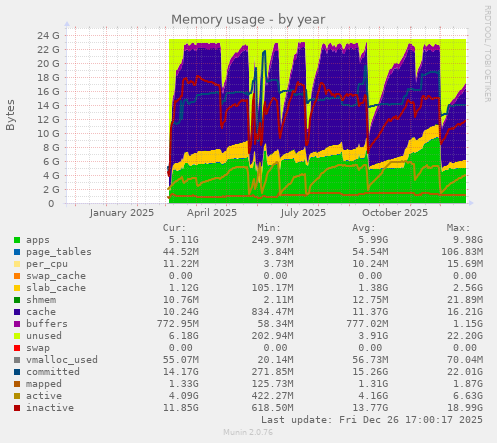This screenshot has height=443, width=497.
Task: Click the unused max value 22.20G
Action: (465, 336)
